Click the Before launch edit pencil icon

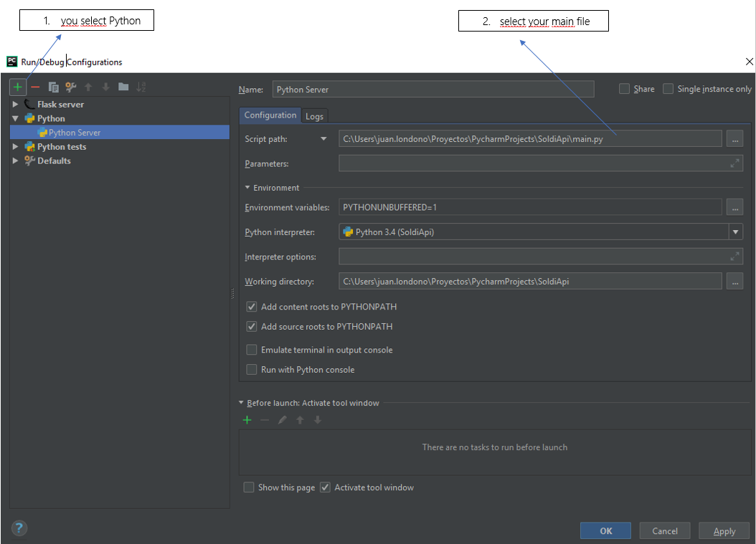pyautogui.click(x=282, y=420)
